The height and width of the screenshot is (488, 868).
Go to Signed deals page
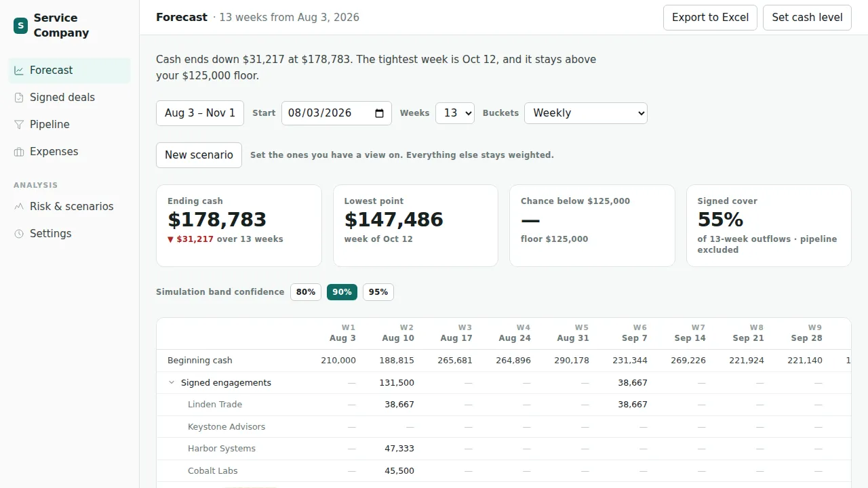click(69, 98)
